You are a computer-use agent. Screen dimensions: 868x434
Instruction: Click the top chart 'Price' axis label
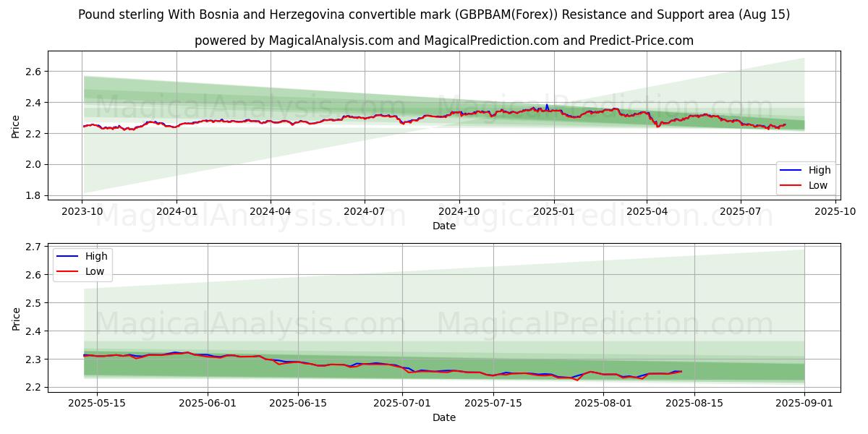(16, 125)
